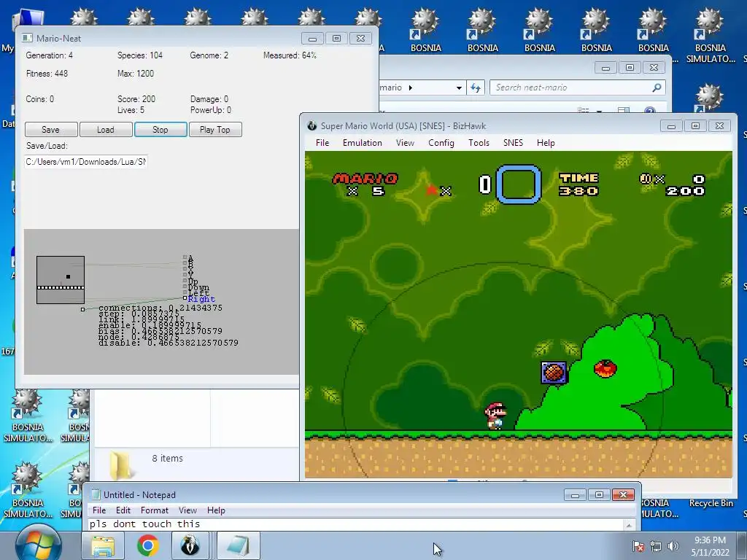Screen dimensions: 747x560
Task: Open Notepad Help menu
Action: pyautogui.click(x=216, y=510)
